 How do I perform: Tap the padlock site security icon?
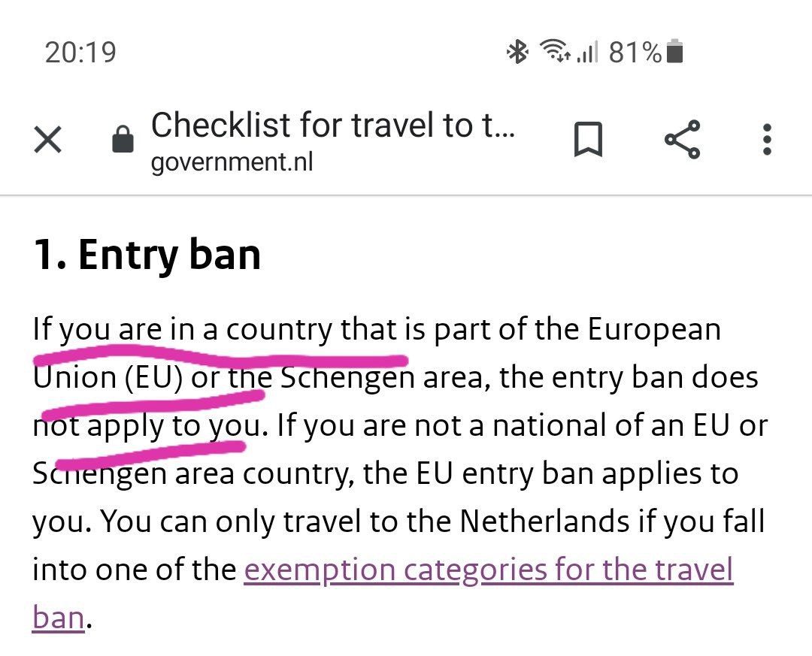point(123,139)
